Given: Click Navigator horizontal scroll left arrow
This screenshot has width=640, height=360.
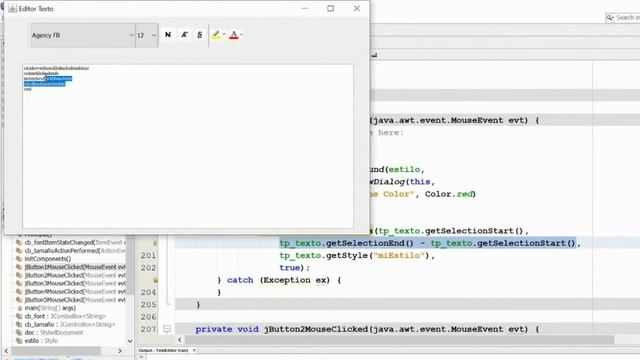Looking at the screenshot, I should coord(6,351).
